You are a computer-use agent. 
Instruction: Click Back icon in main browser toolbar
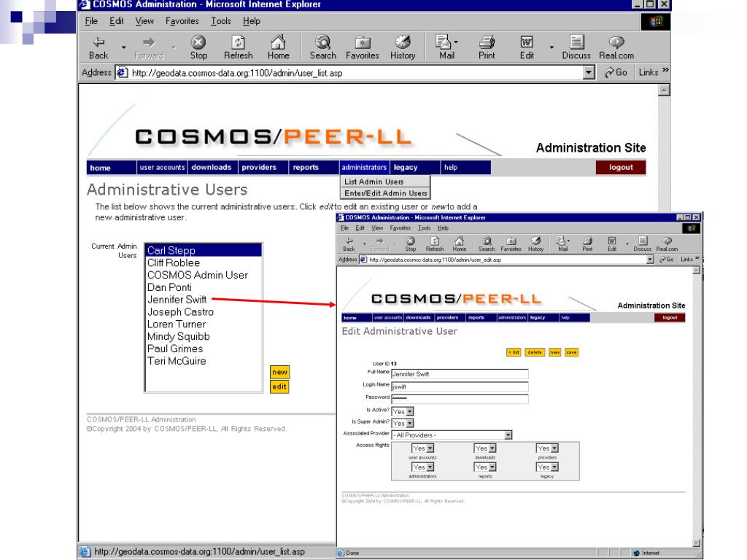[x=98, y=47]
